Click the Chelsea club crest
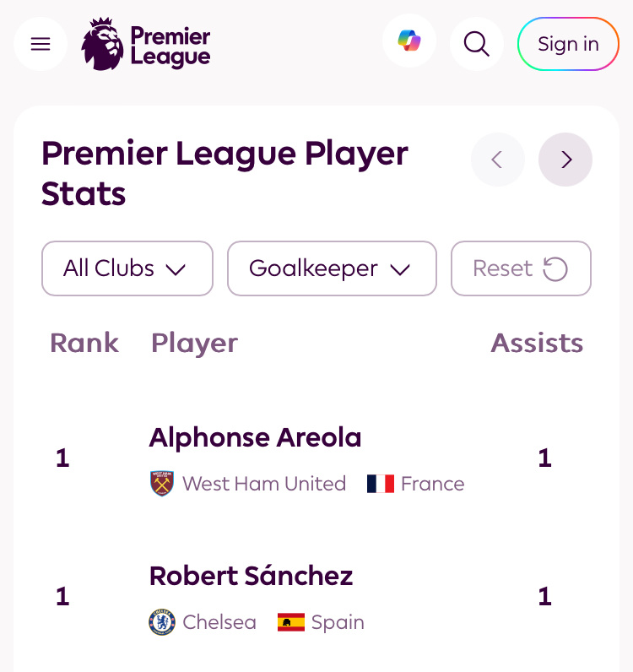 (x=162, y=622)
